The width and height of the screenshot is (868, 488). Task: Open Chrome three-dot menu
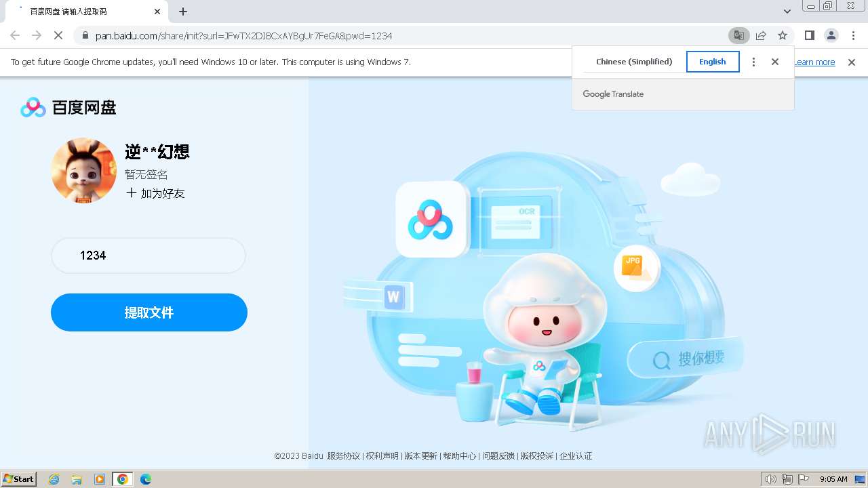pyautogui.click(x=853, y=35)
